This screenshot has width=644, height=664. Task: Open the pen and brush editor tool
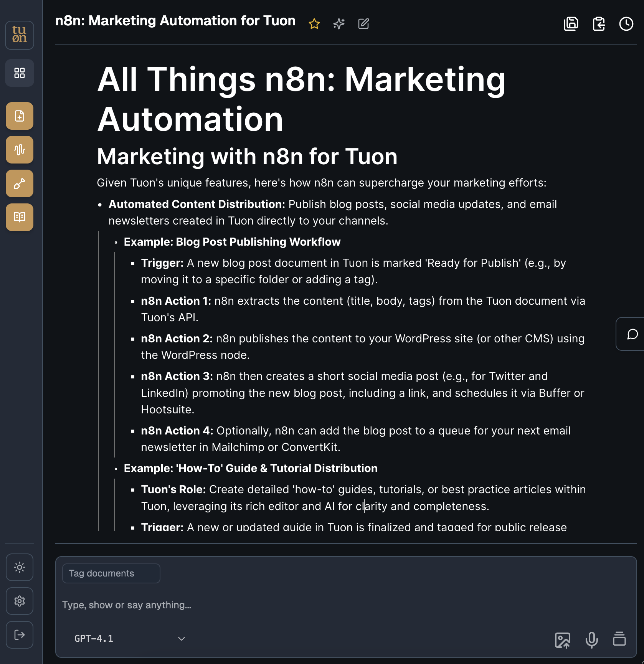click(x=20, y=183)
